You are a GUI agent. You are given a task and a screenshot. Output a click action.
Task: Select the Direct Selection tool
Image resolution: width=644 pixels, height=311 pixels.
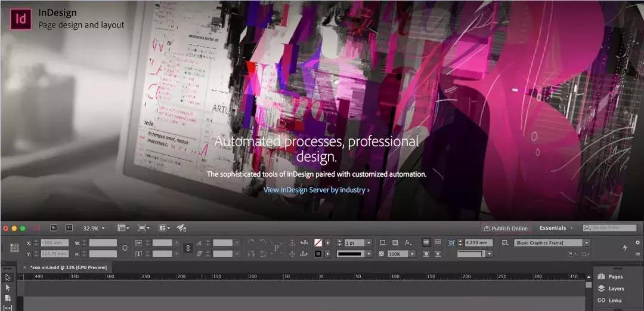pos(8,288)
